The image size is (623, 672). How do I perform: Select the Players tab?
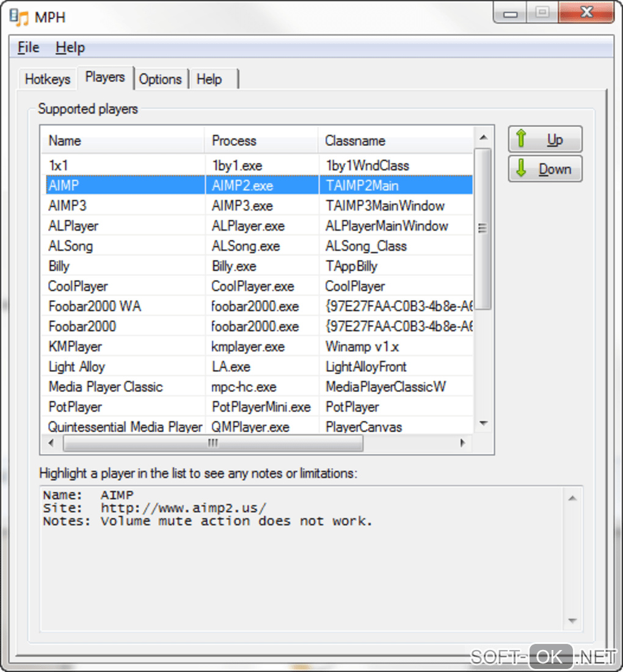pos(105,77)
